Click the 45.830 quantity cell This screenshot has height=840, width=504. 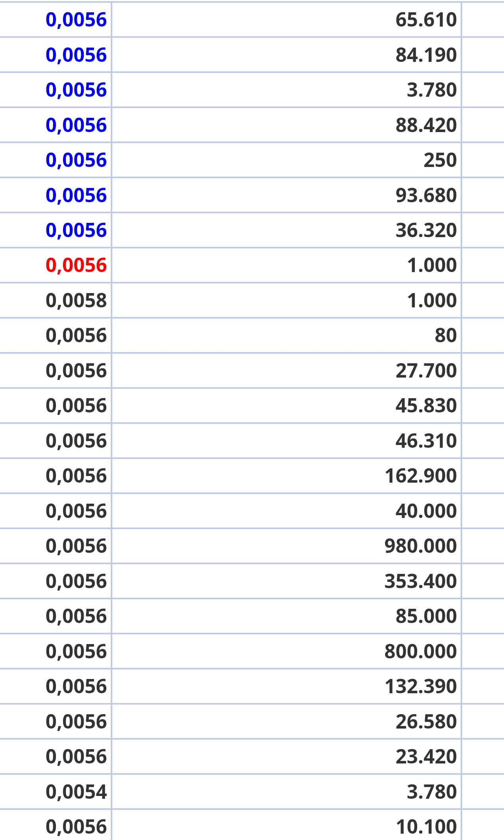point(426,405)
